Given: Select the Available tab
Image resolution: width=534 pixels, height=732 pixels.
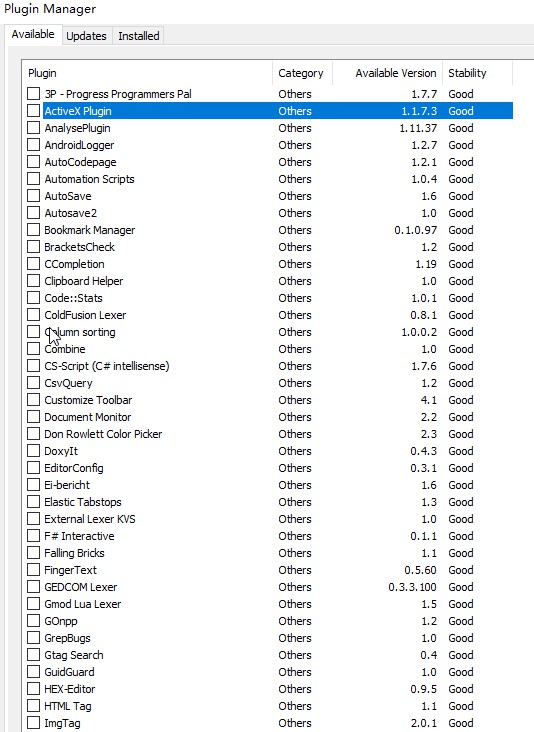Looking at the screenshot, I should point(33,35).
